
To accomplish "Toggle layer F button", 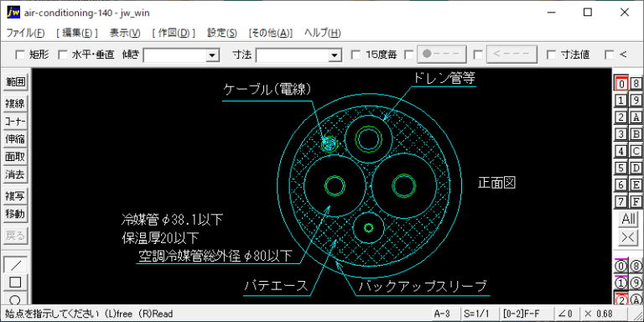I will point(636,201).
